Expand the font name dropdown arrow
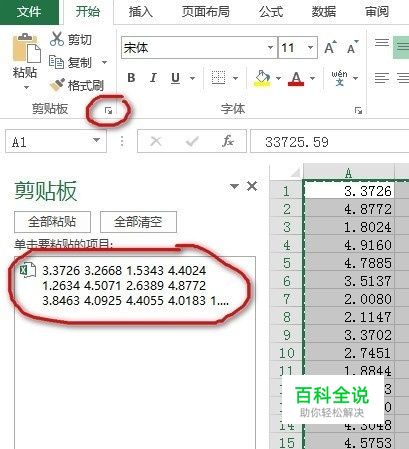Viewport: 409px width, 449px height. (x=271, y=48)
